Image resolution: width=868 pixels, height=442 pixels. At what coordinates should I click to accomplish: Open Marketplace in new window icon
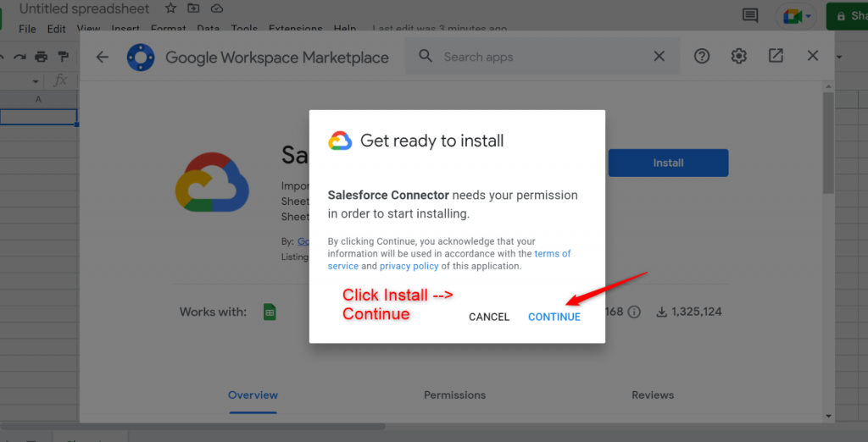[776, 55]
